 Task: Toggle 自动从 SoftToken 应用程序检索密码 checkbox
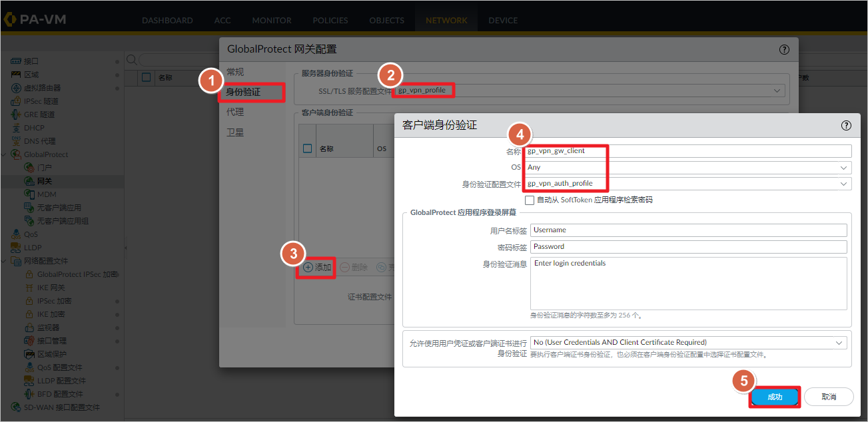click(x=529, y=200)
